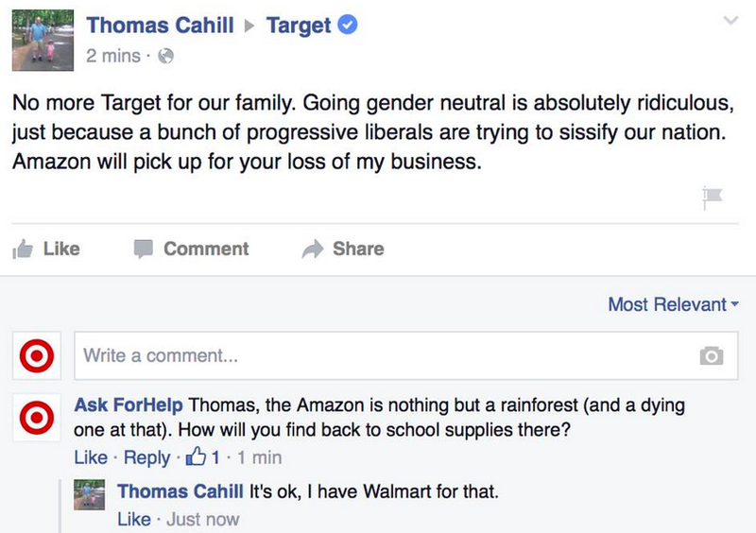Open Thomas Cahill's profile from post header
The width and height of the screenshot is (756, 533).
click(160, 26)
